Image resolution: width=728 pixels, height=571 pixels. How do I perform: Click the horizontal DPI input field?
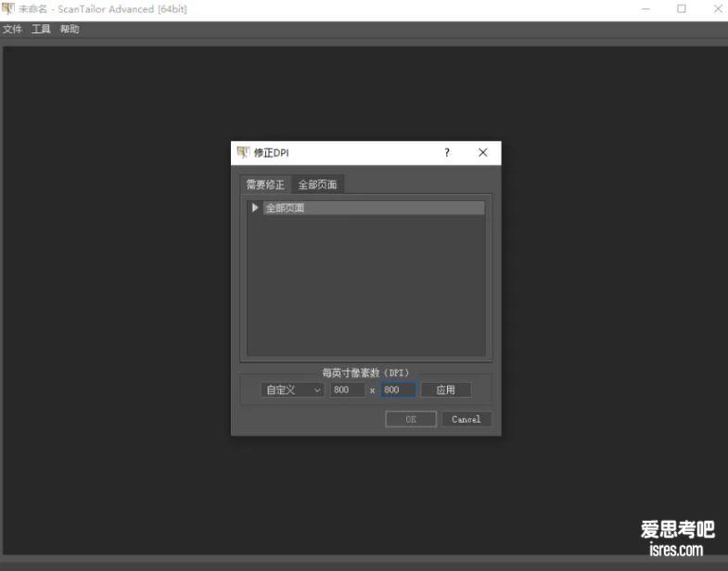pyautogui.click(x=347, y=390)
